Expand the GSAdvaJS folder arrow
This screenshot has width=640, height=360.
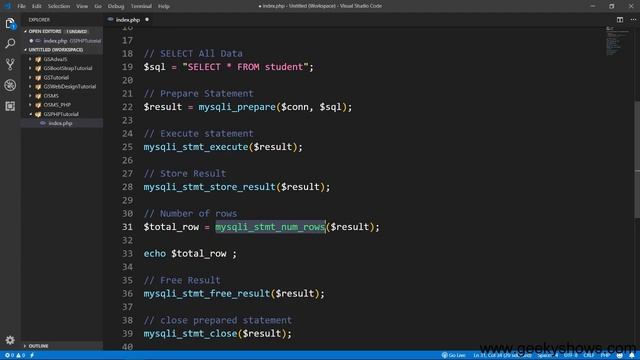pyautogui.click(x=30, y=59)
